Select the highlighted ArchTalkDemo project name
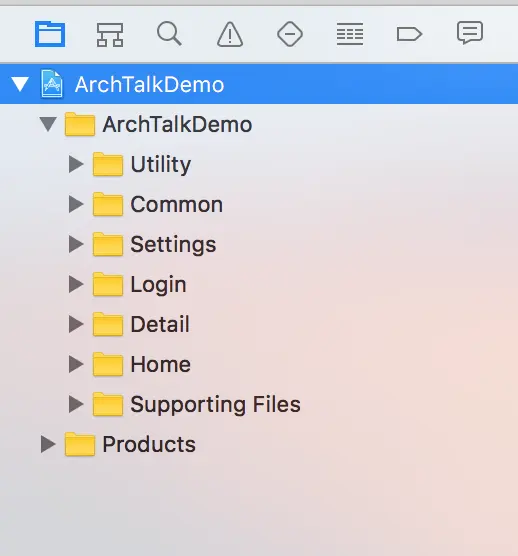The height and width of the screenshot is (556, 518). [x=149, y=85]
